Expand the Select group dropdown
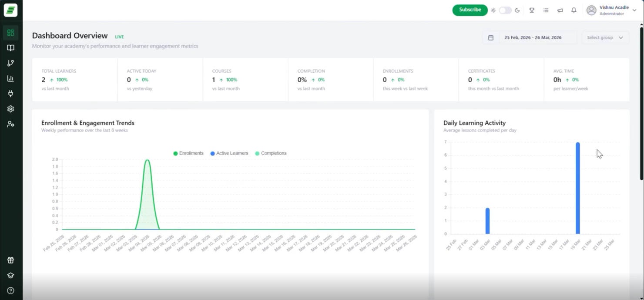644x300 pixels. coord(605,37)
